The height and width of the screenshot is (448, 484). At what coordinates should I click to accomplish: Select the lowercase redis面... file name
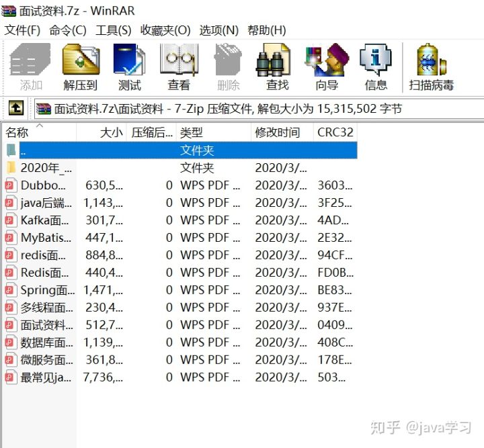pyautogui.click(x=43, y=255)
